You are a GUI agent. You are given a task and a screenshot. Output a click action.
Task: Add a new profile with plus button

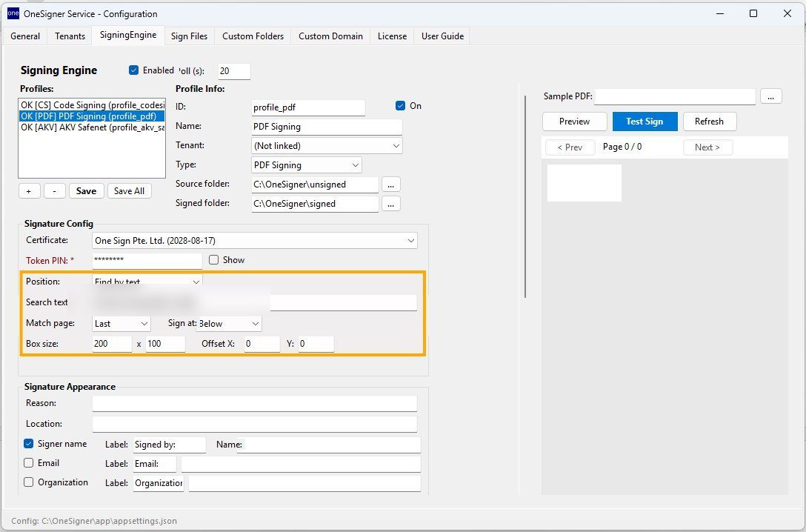(x=30, y=190)
